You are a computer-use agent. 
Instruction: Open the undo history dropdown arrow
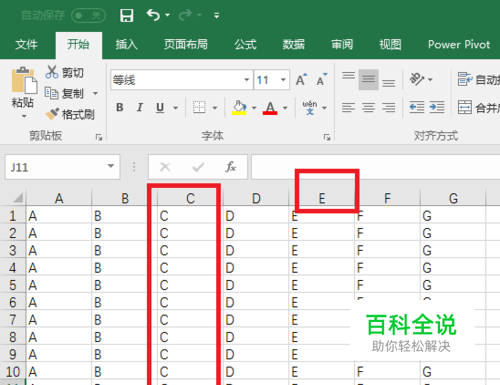click(x=167, y=15)
